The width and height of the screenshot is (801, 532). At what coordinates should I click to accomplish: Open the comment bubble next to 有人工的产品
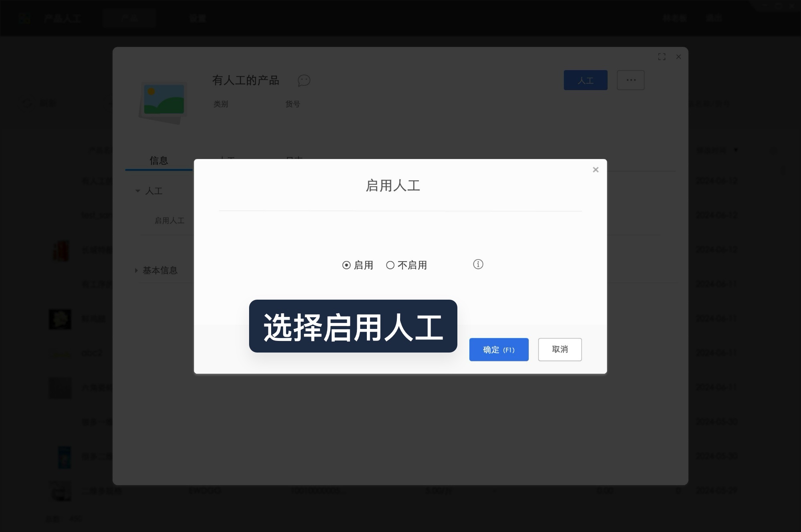pos(304,81)
